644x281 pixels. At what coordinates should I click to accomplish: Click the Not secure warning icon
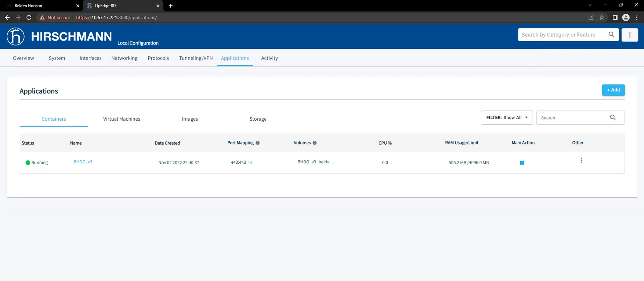pos(42,18)
